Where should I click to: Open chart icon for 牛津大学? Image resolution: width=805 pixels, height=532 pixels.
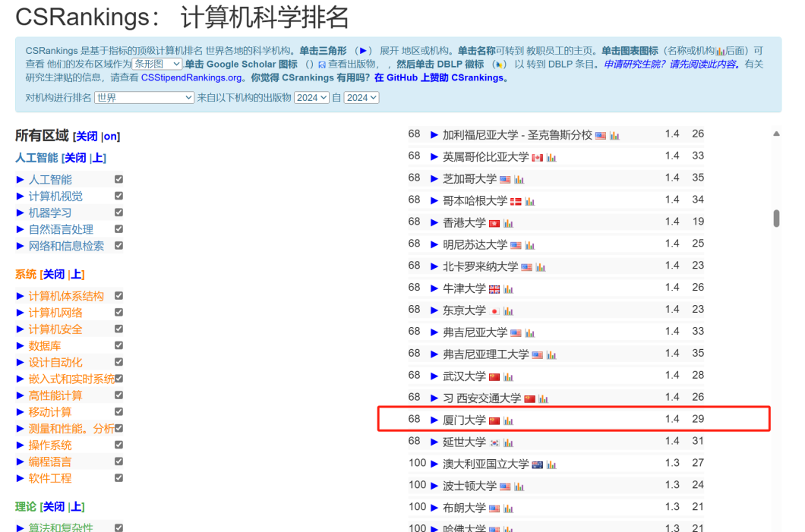508,289
